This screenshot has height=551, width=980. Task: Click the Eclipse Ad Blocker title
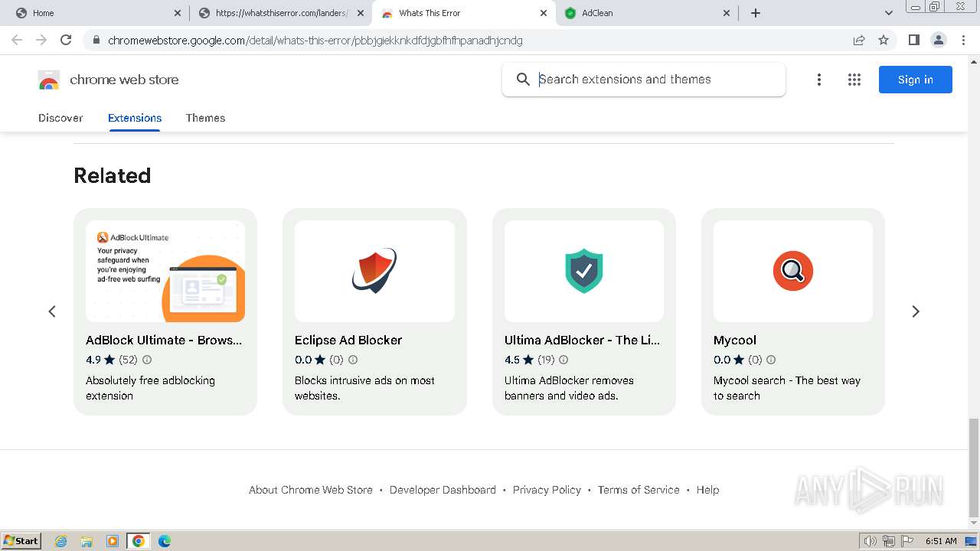(348, 340)
